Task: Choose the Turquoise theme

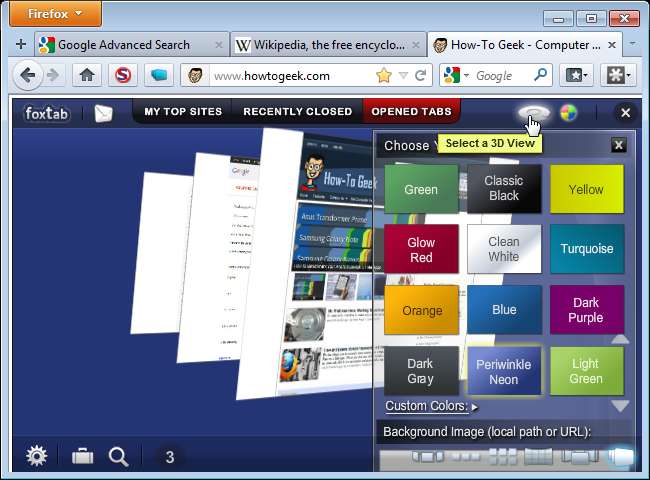Action: [x=587, y=249]
